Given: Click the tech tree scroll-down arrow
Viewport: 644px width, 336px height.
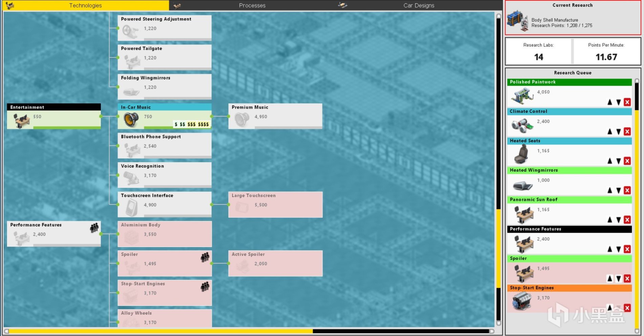Looking at the screenshot, I should click(x=498, y=323).
